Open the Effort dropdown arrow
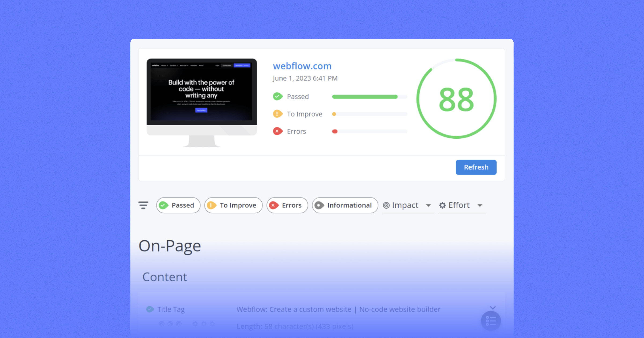Image resolution: width=644 pixels, height=338 pixels. tap(480, 205)
